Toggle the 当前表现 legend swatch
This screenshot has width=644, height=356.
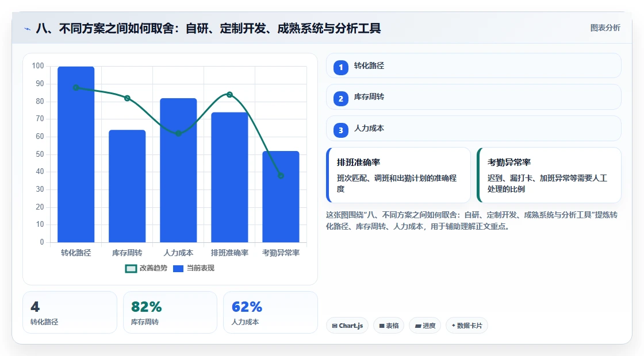click(x=178, y=269)
